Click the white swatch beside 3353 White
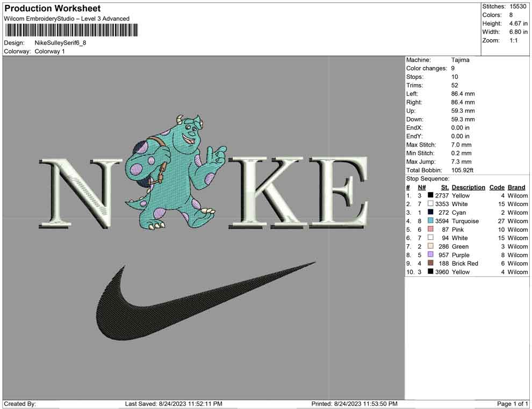 point(430,203)
